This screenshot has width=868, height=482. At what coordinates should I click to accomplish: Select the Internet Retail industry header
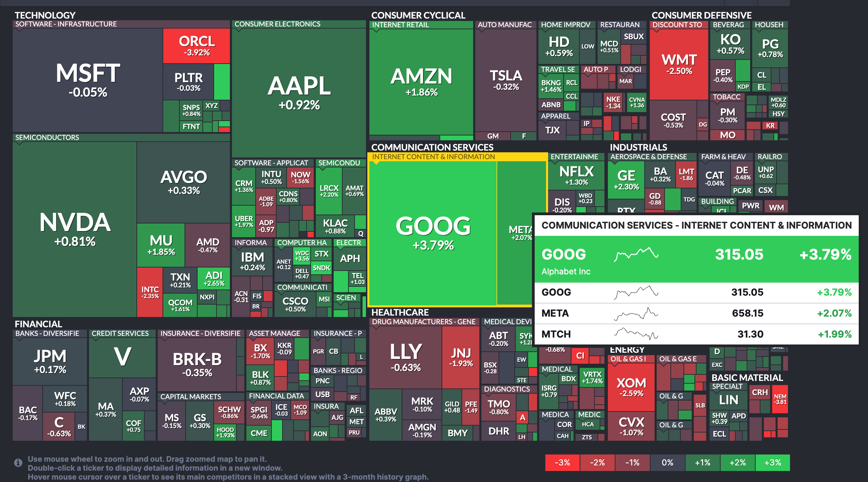pos(400,25)
